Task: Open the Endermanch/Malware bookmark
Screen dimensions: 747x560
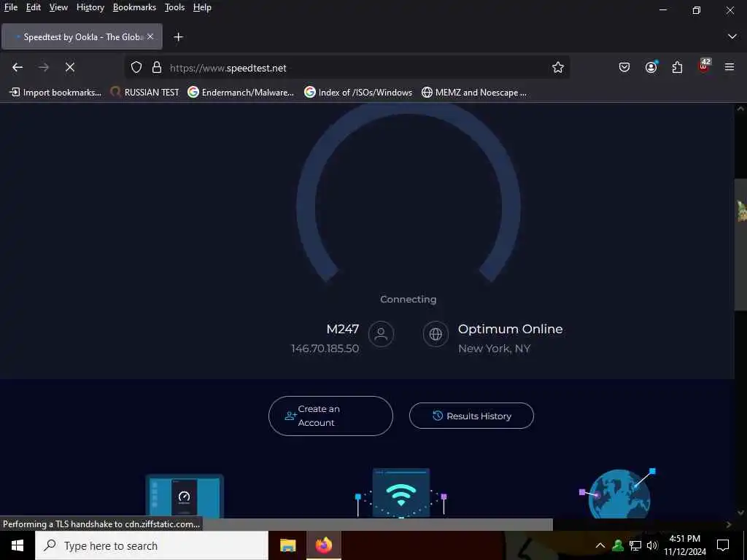Action: [x=241, y=93]
